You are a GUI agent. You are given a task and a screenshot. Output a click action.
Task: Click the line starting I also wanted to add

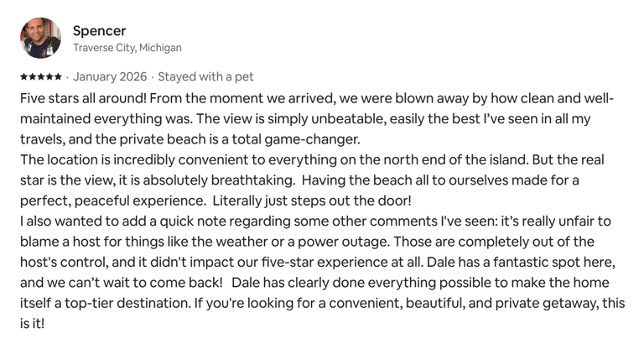tap(315, 222)
